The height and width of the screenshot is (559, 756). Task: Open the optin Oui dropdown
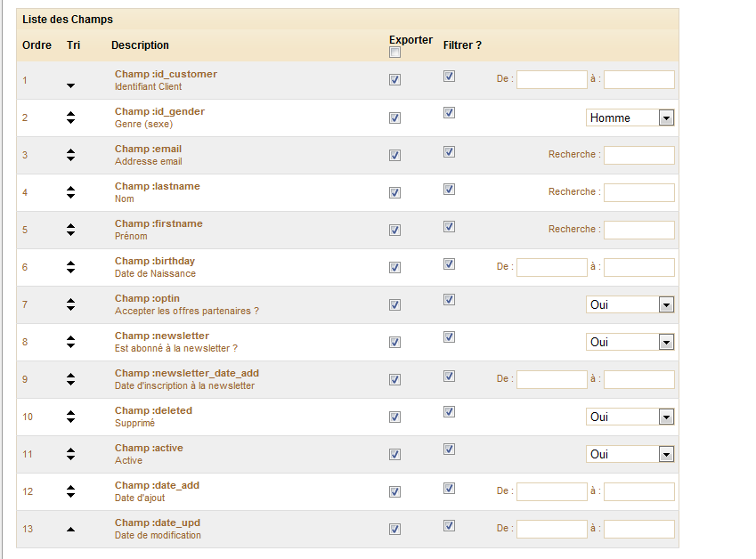(630, 304)
